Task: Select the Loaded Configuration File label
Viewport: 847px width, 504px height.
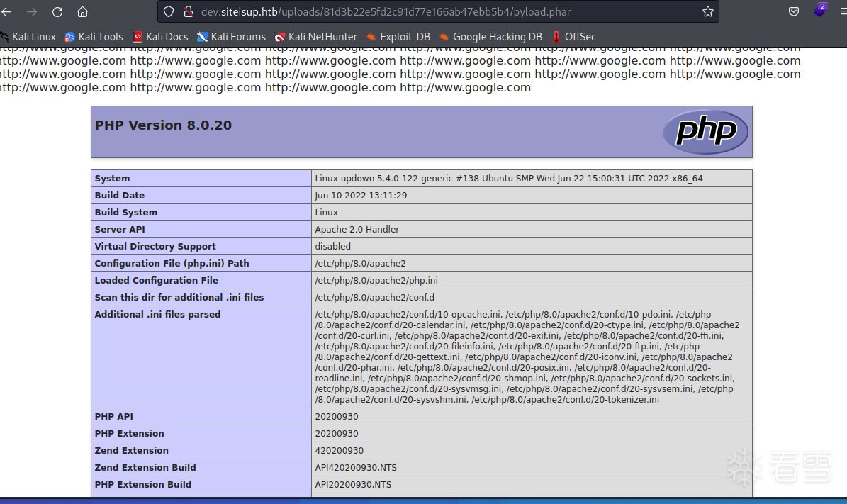Action: [156, 281]
